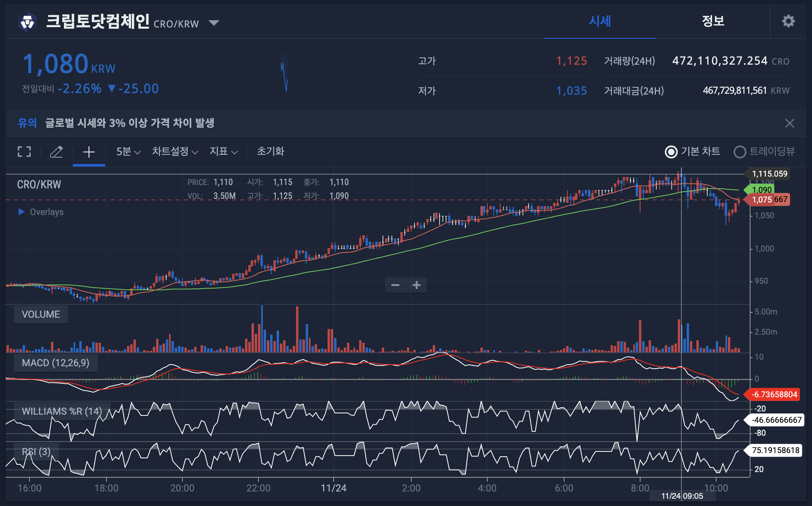Open the 지표 indicators dropdown

tap(223, 152)
